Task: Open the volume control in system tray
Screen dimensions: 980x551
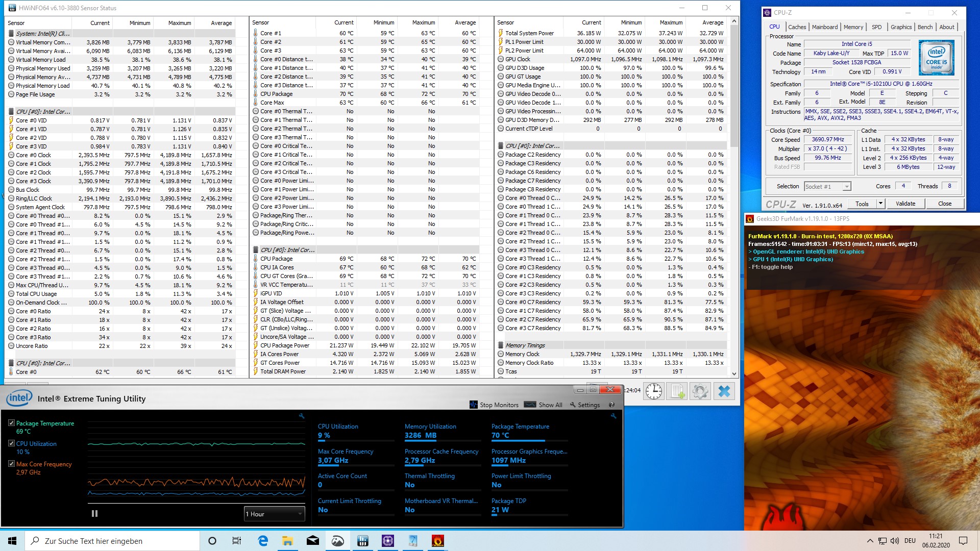Action: pyautogui.click(x=894, y=541)
